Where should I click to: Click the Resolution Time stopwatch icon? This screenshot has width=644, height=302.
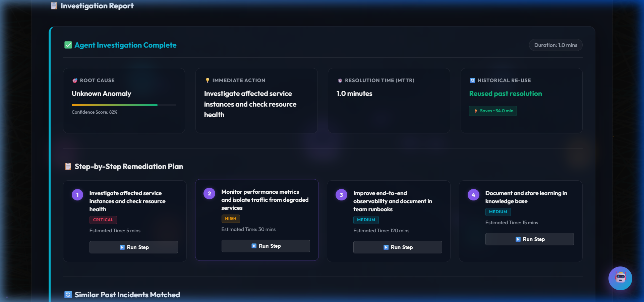point(340,80)
